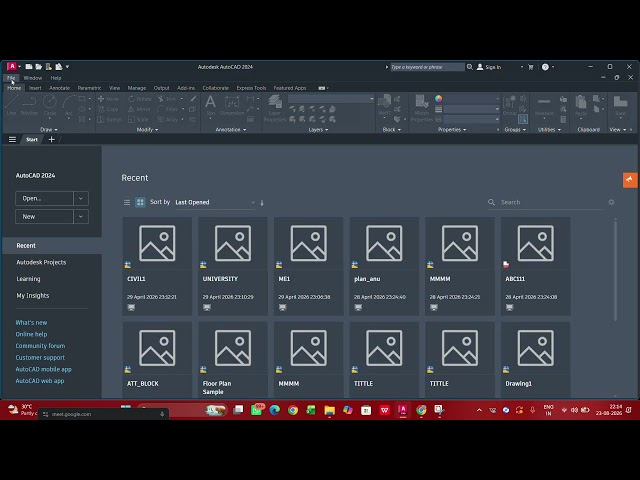640x480 pixels.
Task: Select the Dimension tool
Action: pyautogui.click(x=232, y=104)
